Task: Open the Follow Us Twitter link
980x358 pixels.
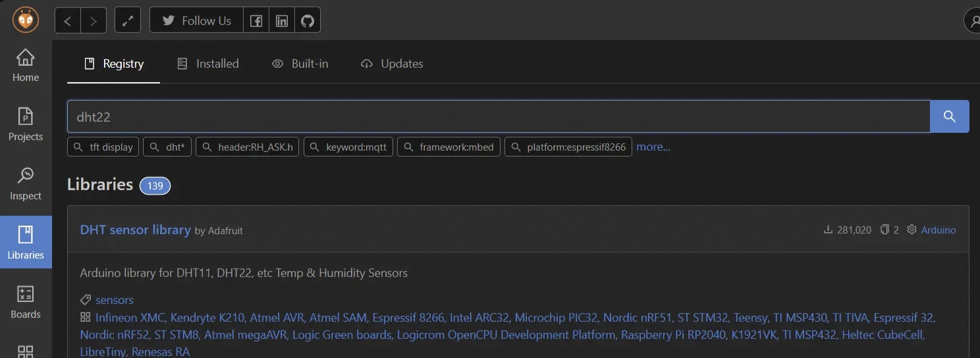Action: point(196,20)
